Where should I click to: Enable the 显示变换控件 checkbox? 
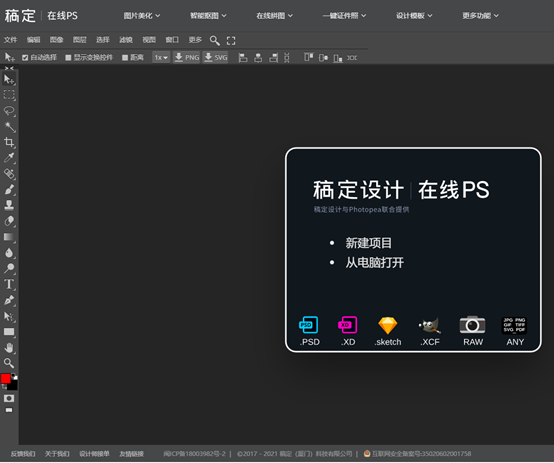(x=68, y=58)
